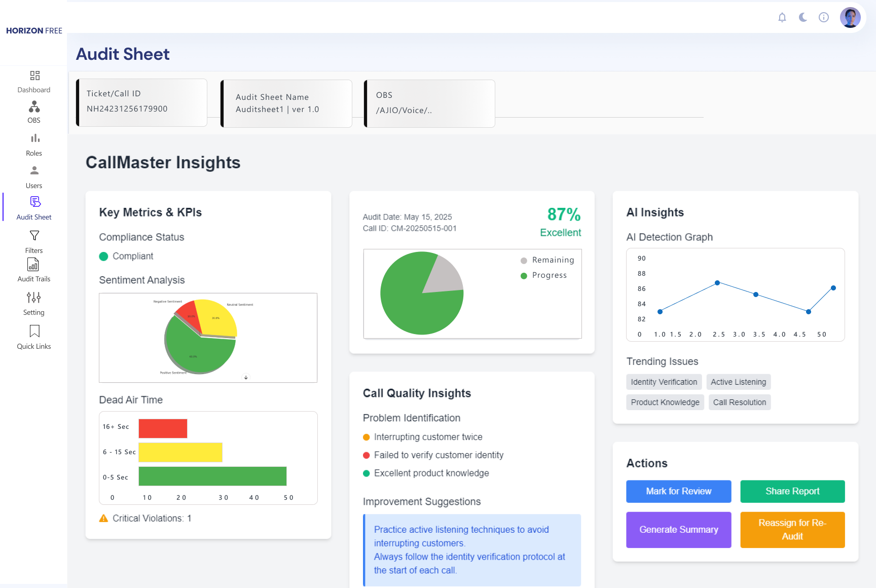Open Roles bar chart icon
This screenshot has width=876, height=588.
click(x=34, y=138)
